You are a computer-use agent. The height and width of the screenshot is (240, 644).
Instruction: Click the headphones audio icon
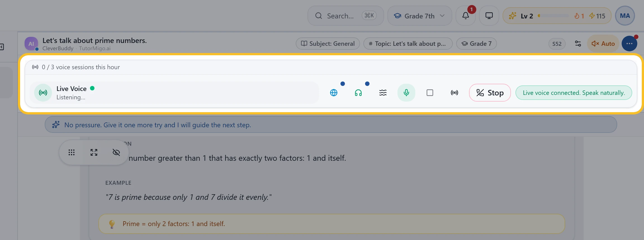click(358, 93)
